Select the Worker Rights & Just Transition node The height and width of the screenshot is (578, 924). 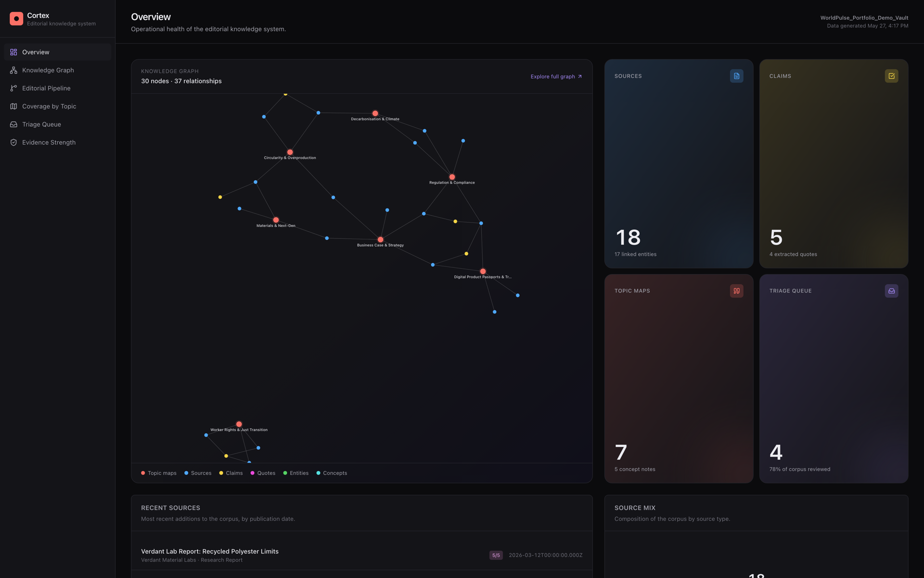coord(239,424)
